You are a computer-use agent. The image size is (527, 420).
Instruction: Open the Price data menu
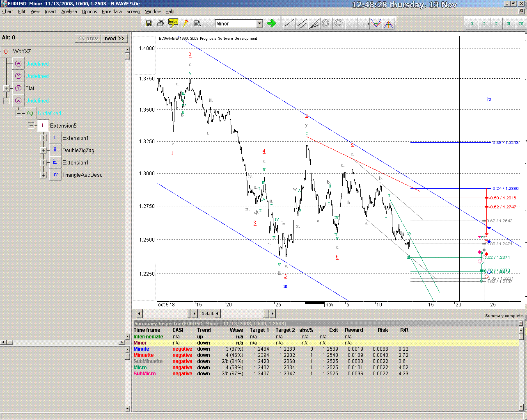point(112,11)
